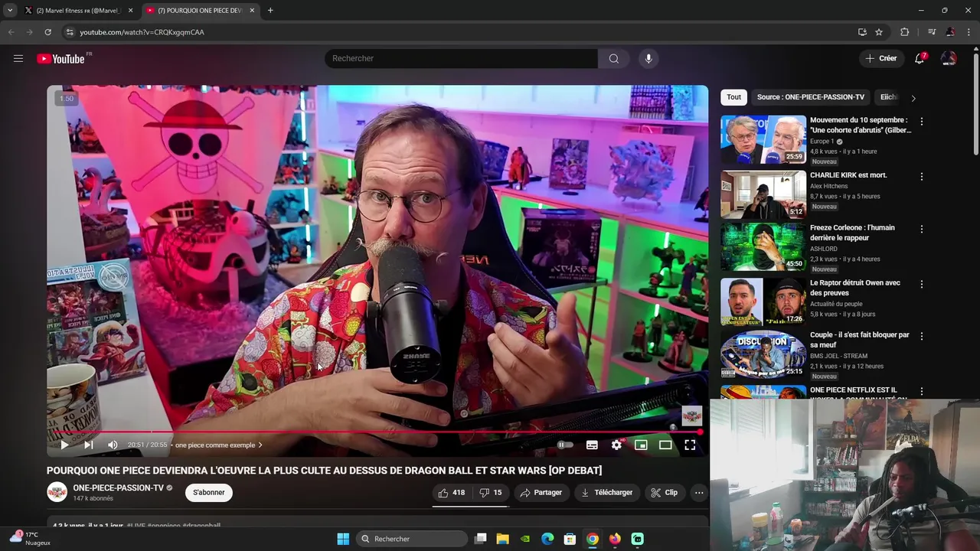The height and width of the screenshot is (551, 980).
Task: Expand chapter 'one piece comme exemple'
Action: click(x=218, y=445)
